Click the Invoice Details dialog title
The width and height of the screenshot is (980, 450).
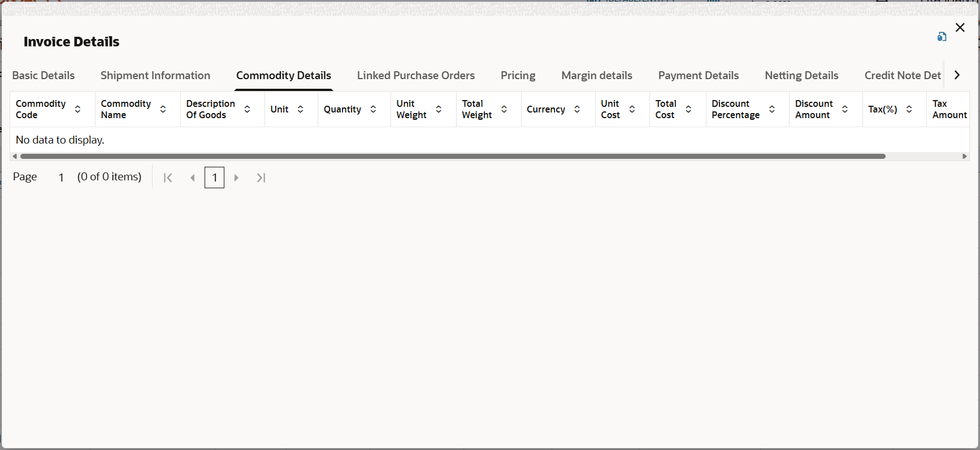pos(72,42)
